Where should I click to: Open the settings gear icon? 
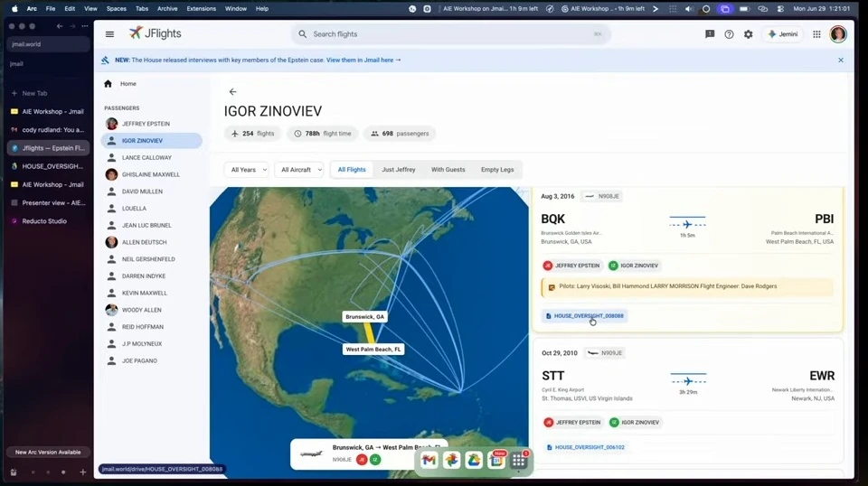pos(749,34)
